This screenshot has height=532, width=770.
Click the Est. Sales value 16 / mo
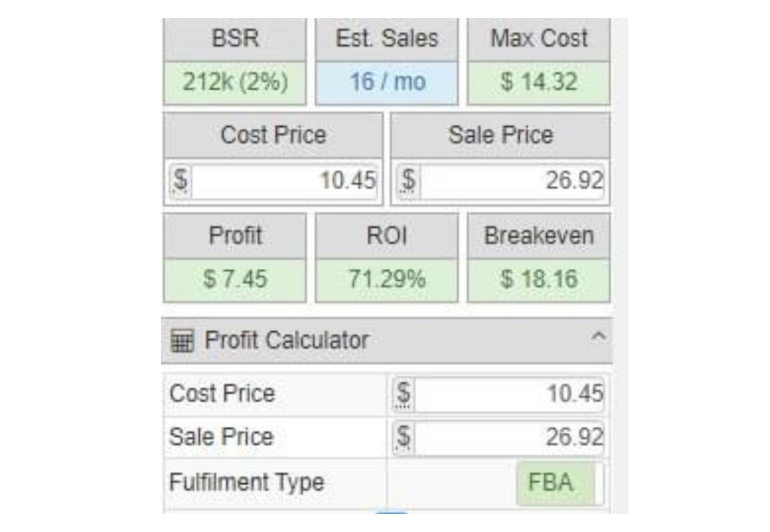click(387, 82)
